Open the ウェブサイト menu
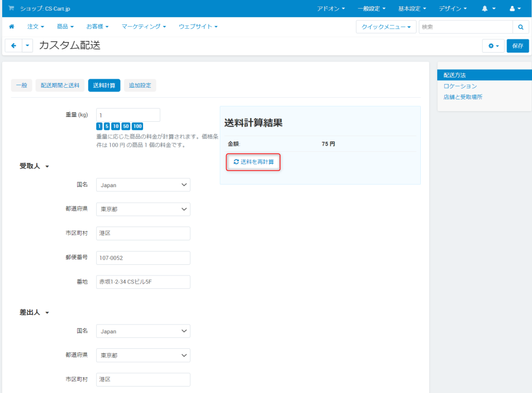The height and width of the screenshot is (393, 532). pos(198,27)
